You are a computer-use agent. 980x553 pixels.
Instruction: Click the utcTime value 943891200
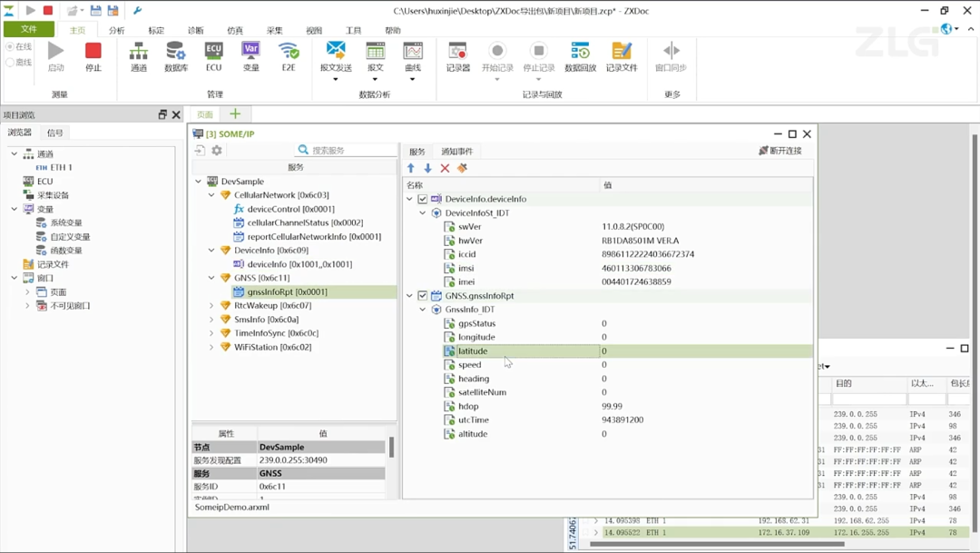coord(622,420)
